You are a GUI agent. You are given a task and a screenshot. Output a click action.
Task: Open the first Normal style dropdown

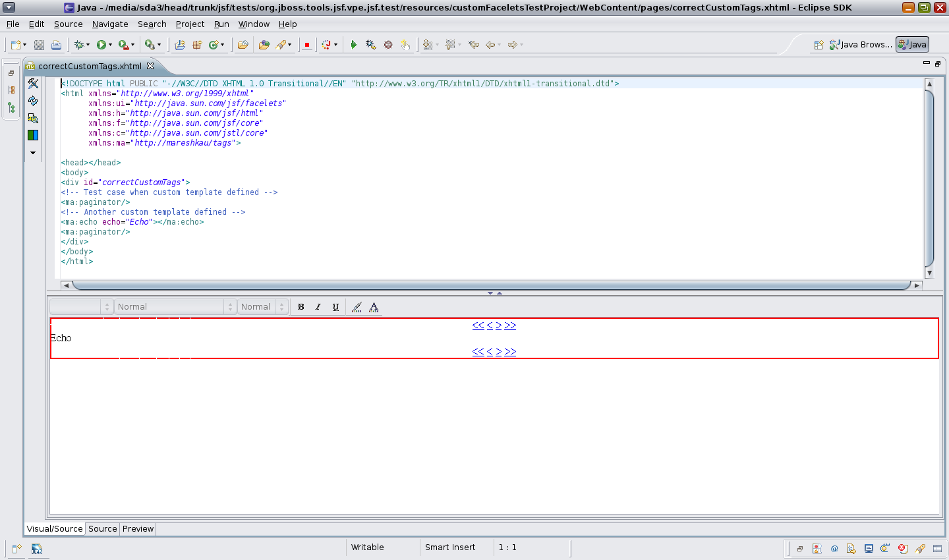[x=175, y=307]
